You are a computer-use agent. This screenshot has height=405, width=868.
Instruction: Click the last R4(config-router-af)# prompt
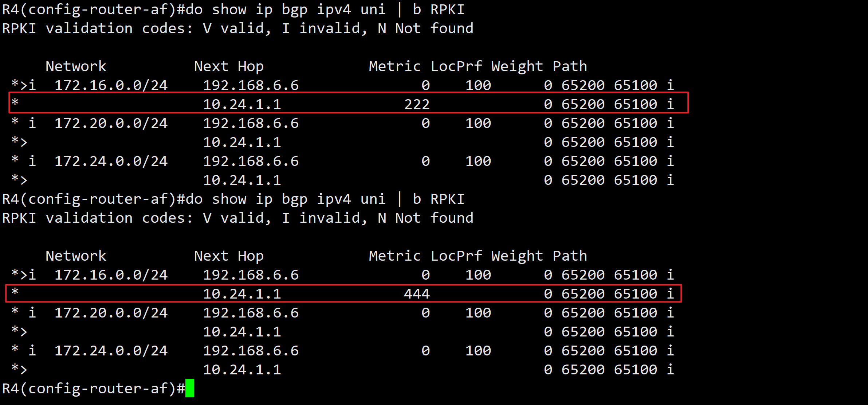point(93,389)
